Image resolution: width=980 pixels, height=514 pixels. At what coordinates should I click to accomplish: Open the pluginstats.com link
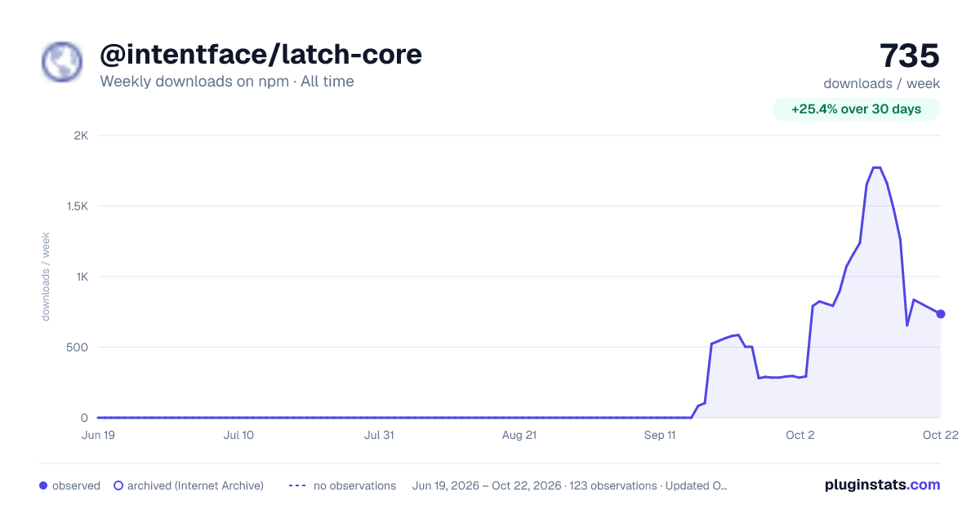[x=883, y=485]
